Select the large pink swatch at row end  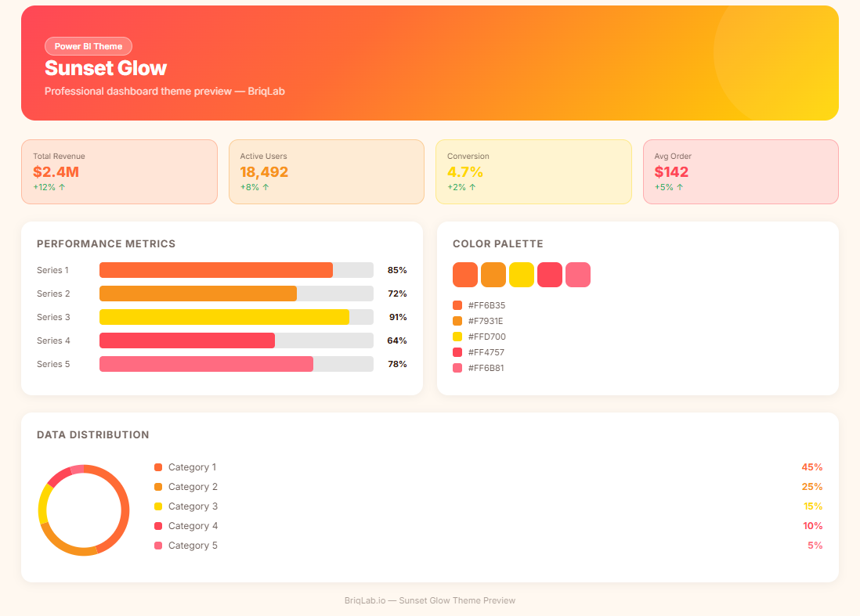(x=578, y=275)
